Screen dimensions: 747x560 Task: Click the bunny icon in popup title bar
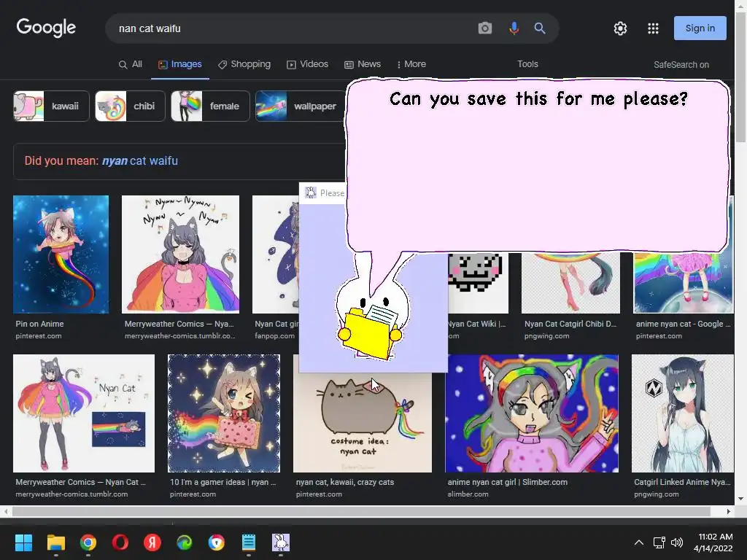[x=311, y=192]
